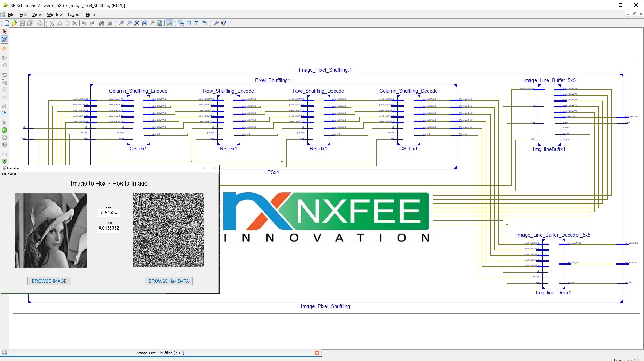Click the Delete X toolbar icon
This screenshot has width=644, height=361.
click(x=75, y=23)
